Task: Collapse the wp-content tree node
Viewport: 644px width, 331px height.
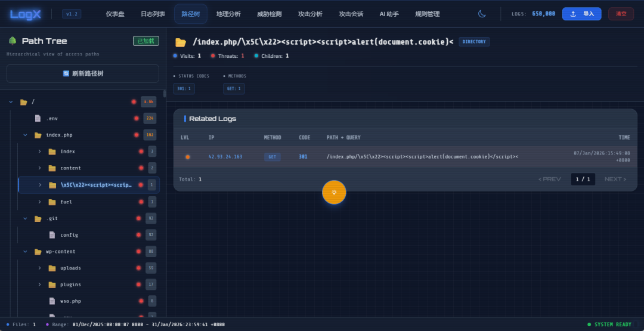Action: coord(26,251)
